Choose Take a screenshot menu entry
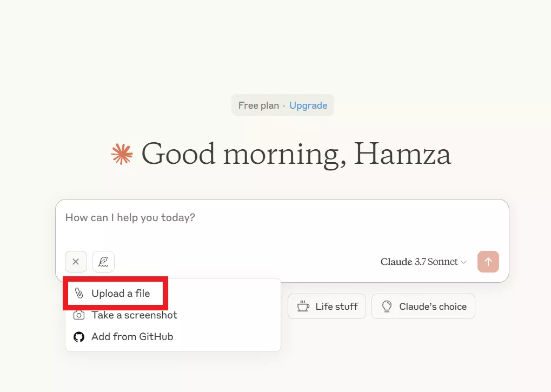Viewport: 551px width, 392px height. point(134,315)
